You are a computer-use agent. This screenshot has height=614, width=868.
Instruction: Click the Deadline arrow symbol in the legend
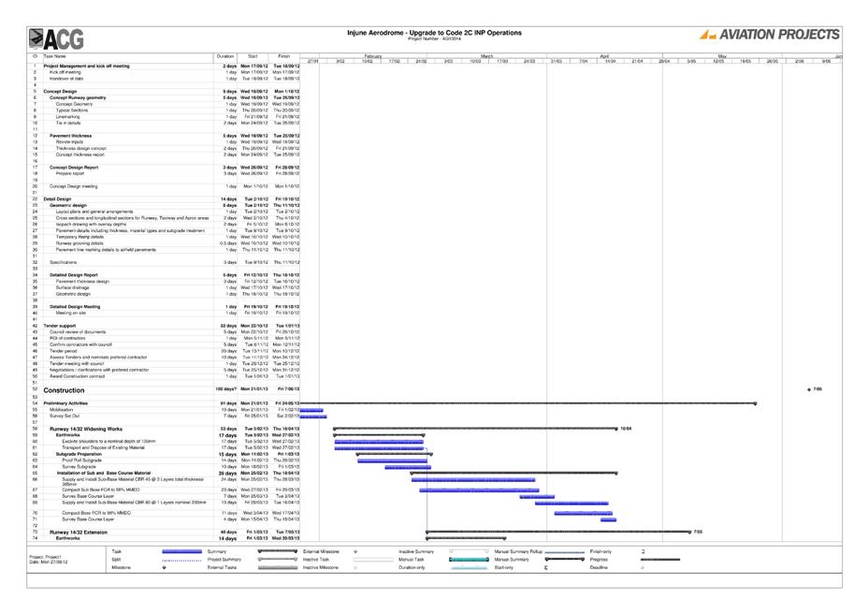[643, 567]
